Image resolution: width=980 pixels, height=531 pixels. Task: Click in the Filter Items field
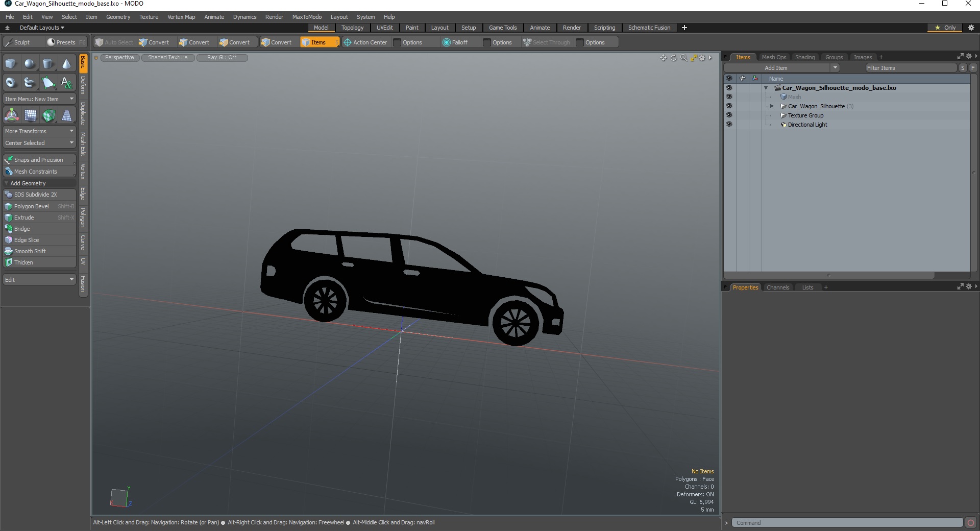pyautogui.click(x=911, y=68)
